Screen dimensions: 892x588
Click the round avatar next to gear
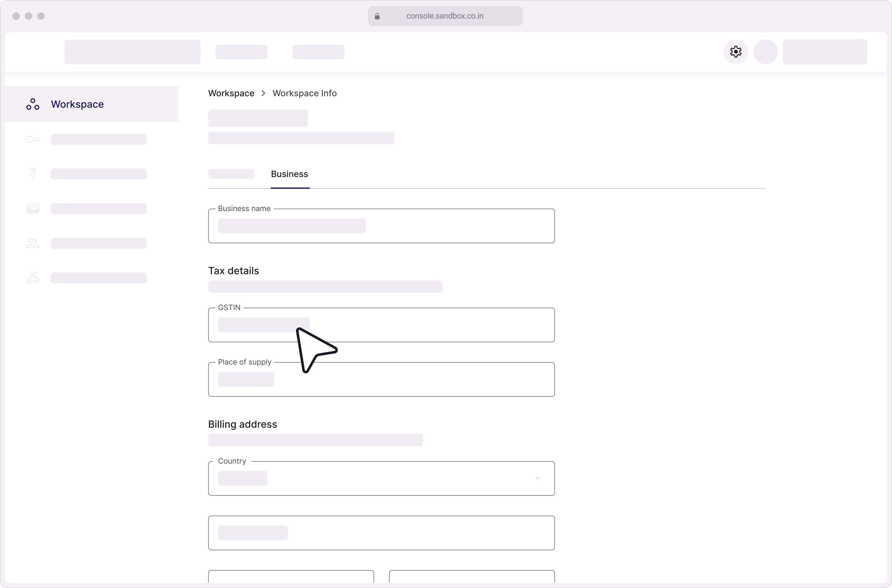pyautogui.click(x=766, y=52)
